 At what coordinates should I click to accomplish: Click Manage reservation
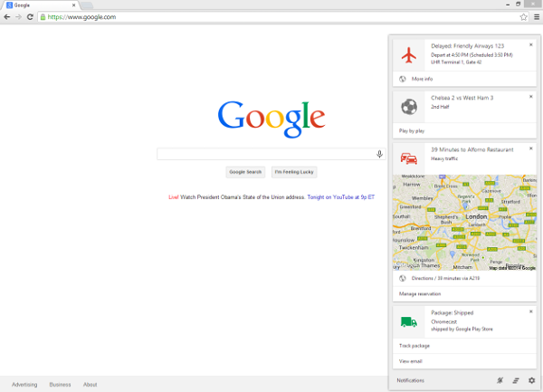coord(464,293)
